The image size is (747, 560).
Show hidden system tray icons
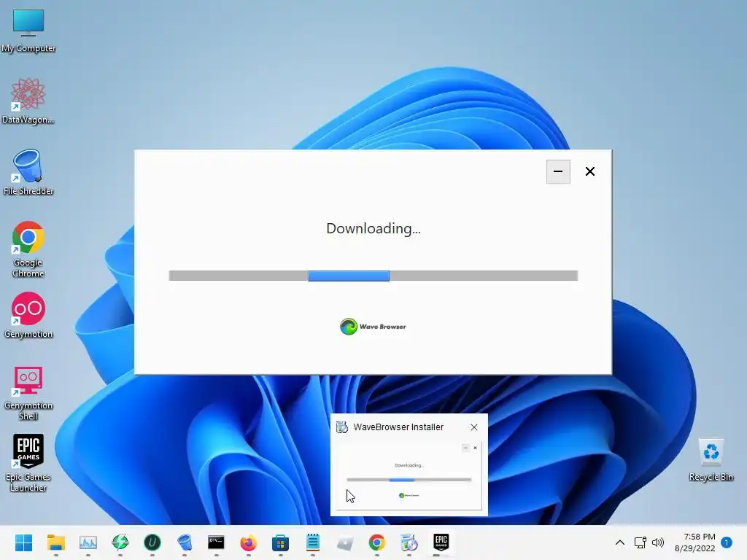[620, 542]
